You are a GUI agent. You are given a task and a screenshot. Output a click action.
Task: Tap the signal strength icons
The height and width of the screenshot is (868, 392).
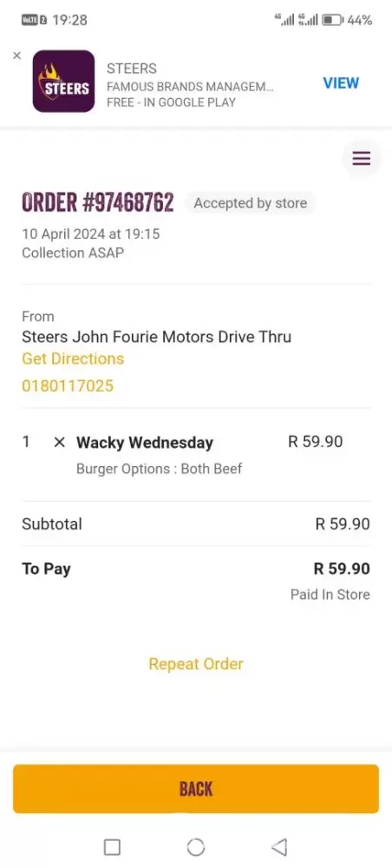click(297, 21)
